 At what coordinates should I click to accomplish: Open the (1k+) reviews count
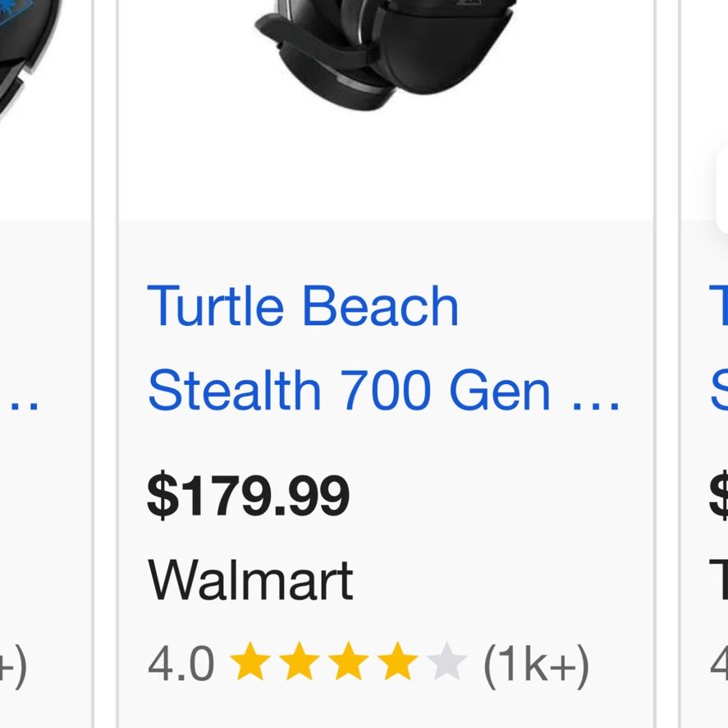tap(536, 665)
